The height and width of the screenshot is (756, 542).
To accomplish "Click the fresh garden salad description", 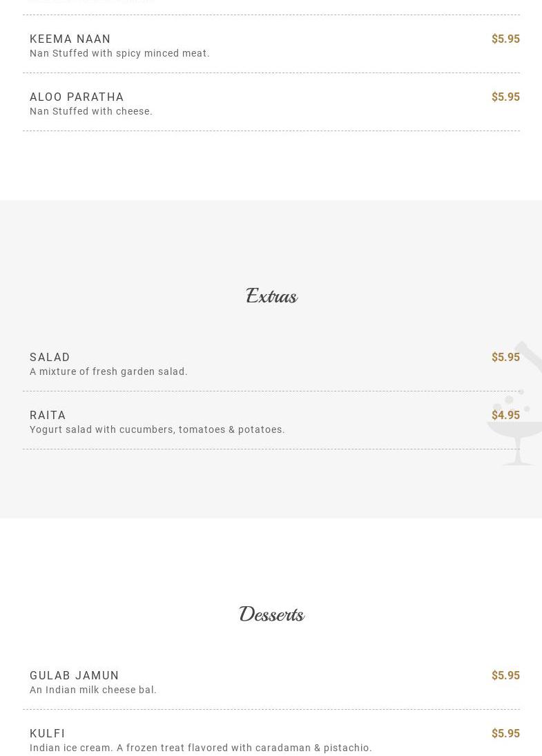I will tap(108, 371).
